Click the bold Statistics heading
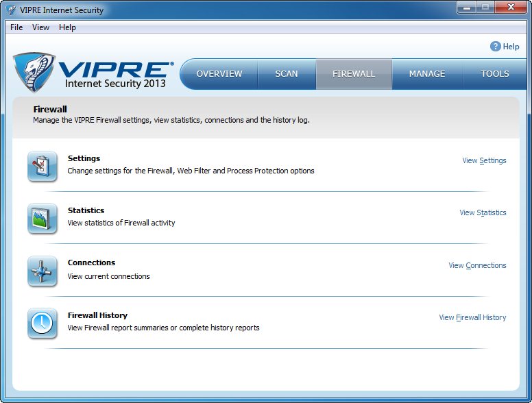Viewport: 532px width, 403px height. click(x=86, y=210)
